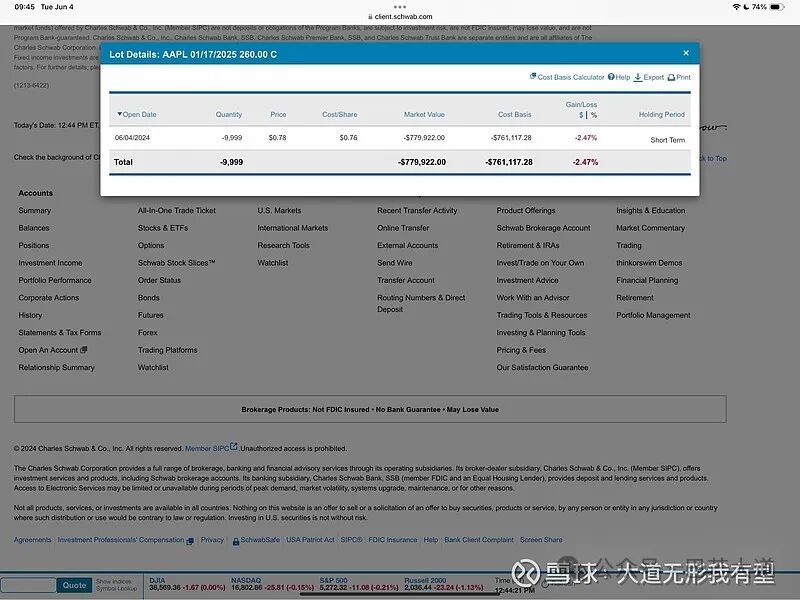Open Options trading link

(151, 245)
